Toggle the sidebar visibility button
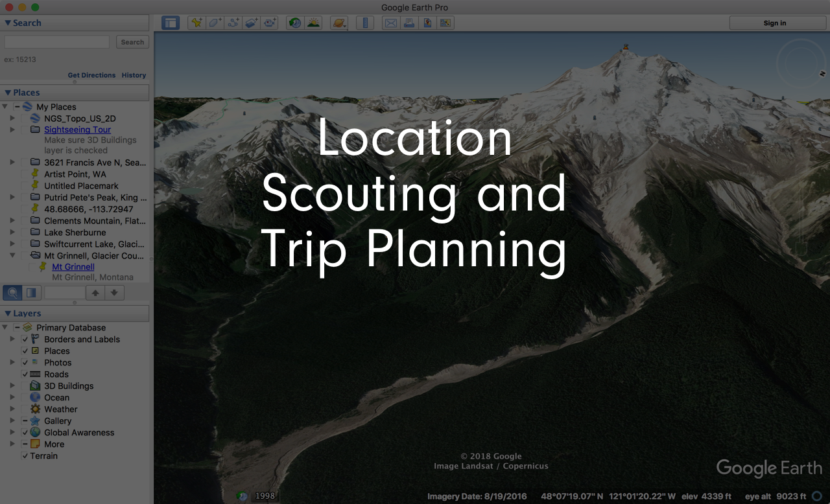The height and width of the screenshot is (504, 830). (x=170, y=23)
